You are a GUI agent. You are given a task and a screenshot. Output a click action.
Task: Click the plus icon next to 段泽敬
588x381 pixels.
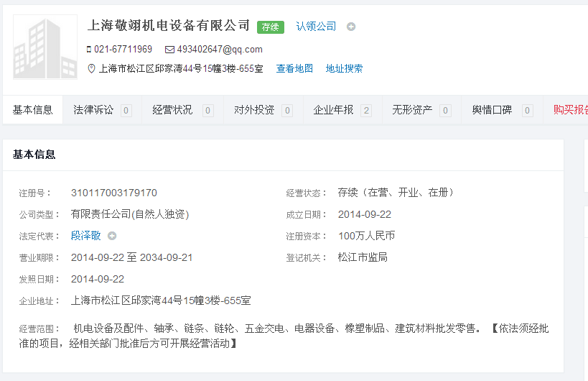click(112, 236)
